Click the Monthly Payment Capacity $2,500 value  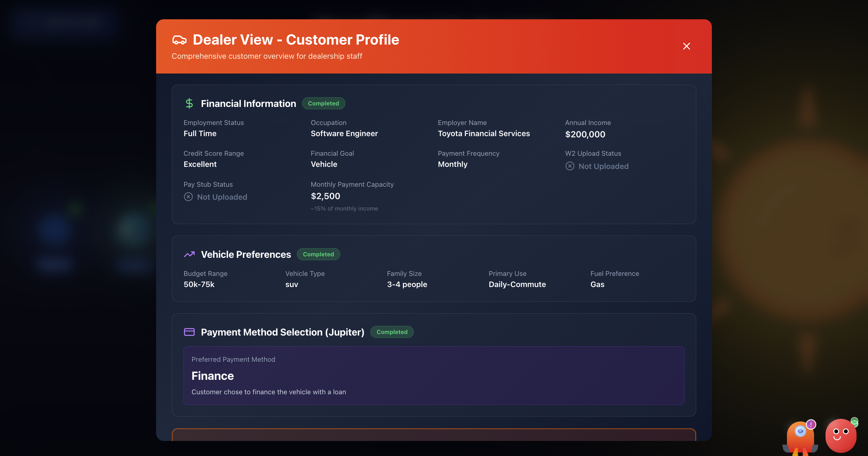tap(325, 196)
